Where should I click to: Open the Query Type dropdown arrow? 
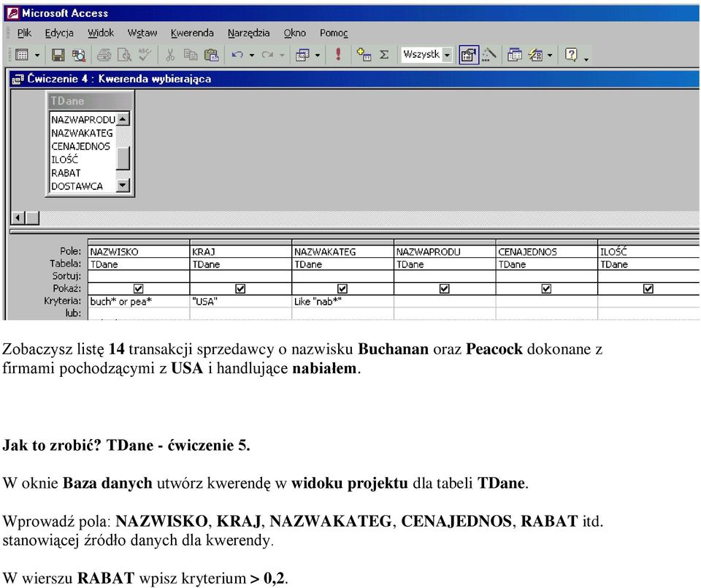(x=318, y=56)
